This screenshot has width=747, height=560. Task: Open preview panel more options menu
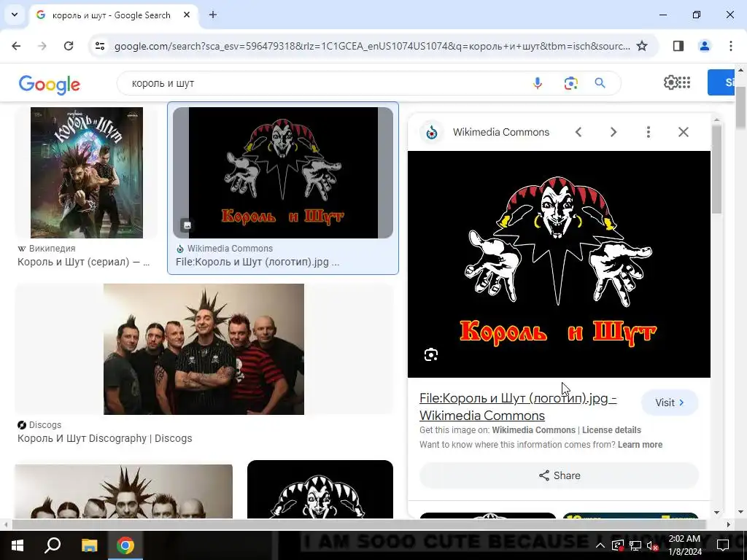pyautogui.click(x=649, y=133)
